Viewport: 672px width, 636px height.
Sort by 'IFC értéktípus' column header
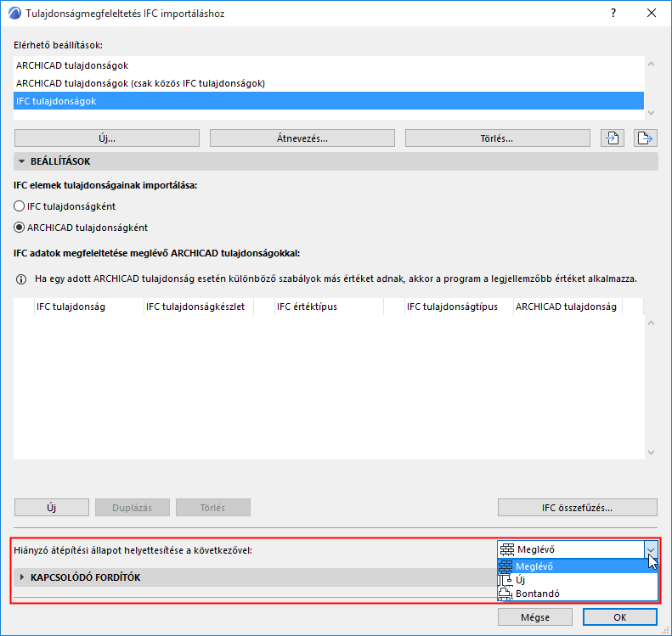pyautogui.click(x=329, y=307)
